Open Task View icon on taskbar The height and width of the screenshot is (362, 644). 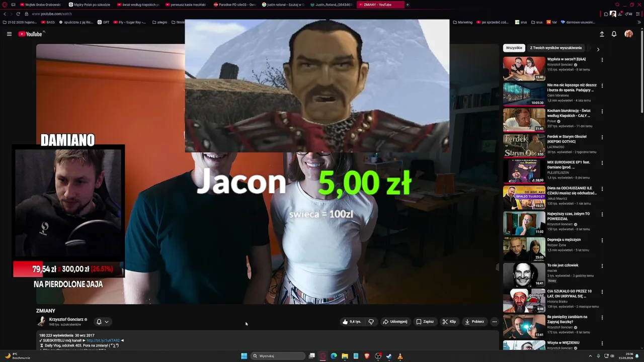[x=312, y=356]
